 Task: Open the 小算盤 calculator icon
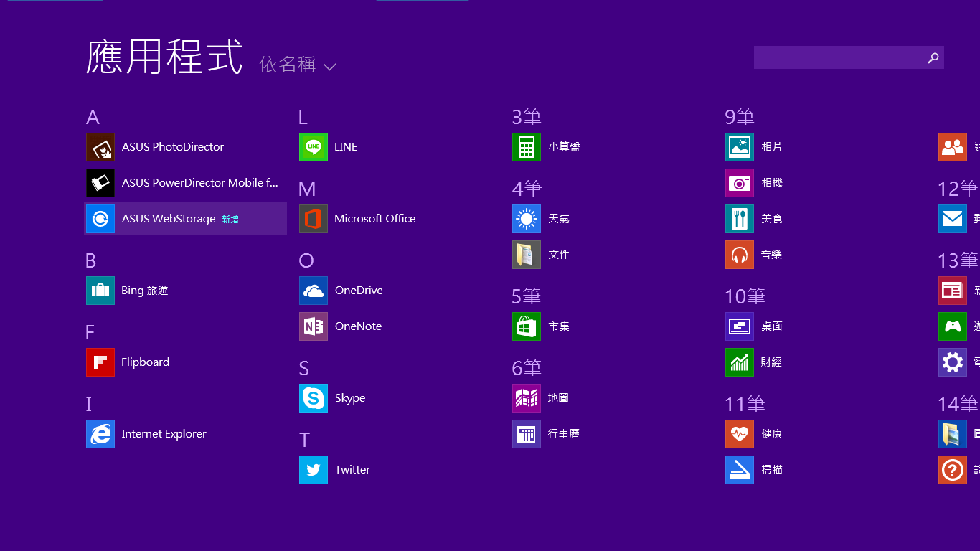tap(527, 147)
